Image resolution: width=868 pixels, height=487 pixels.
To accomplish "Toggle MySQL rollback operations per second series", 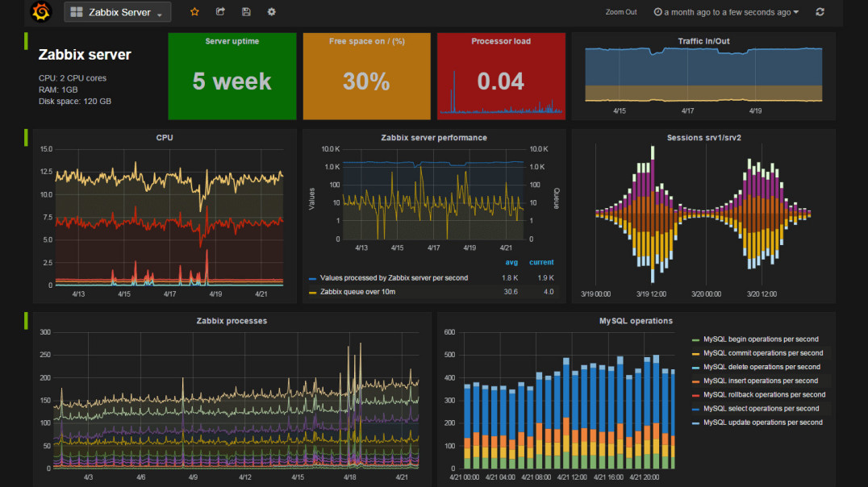I will pyautogui.click(x=764, y=394).
